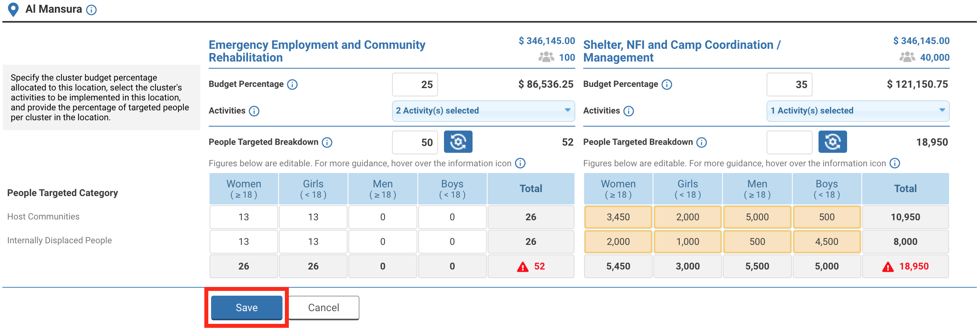Edit Internally Displaced Women field in Emergency Employment
The image size is (980, 331).
click(244, 242)
